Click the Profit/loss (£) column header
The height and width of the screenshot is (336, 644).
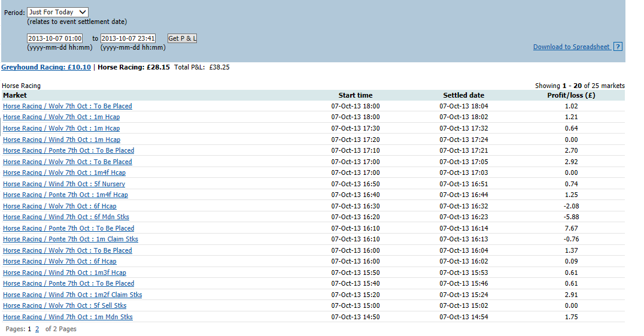(571, 95)
